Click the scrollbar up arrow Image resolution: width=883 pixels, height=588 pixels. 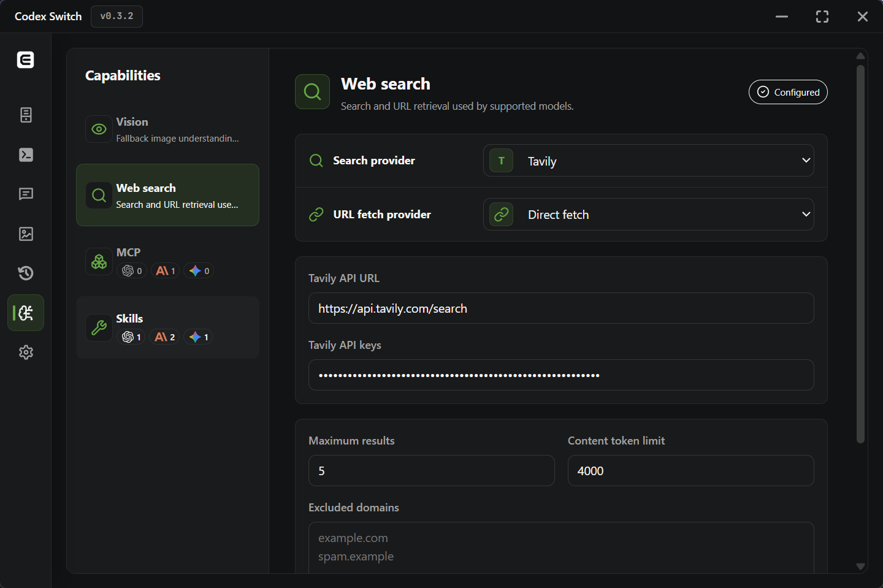[860, 56]
